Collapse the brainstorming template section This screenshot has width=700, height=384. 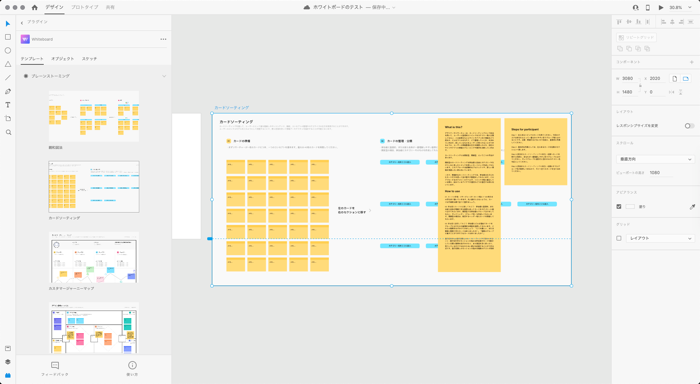click(164, 76)
